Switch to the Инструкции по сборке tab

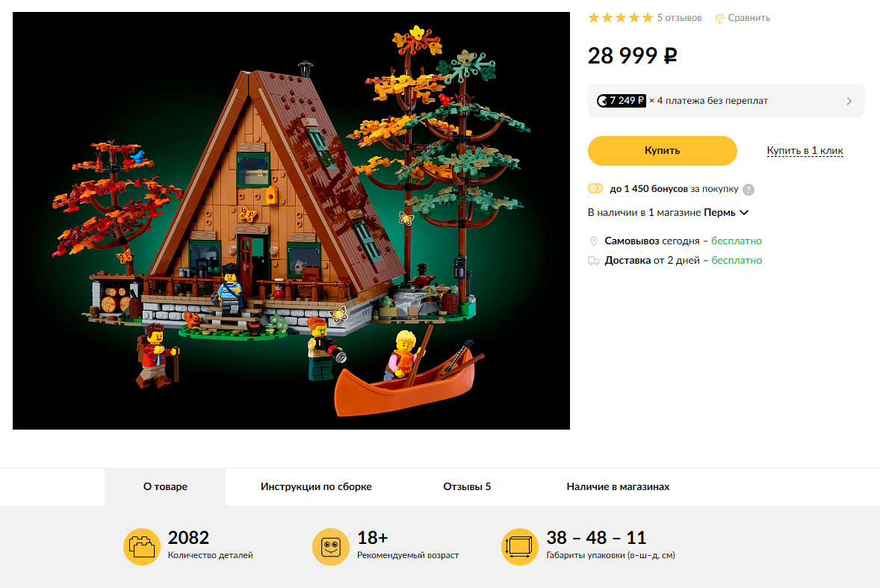tap(316, 487)
